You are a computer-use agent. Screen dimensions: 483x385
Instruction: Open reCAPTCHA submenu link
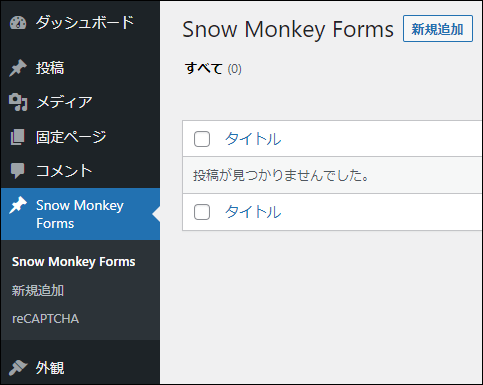pos(46,319)
